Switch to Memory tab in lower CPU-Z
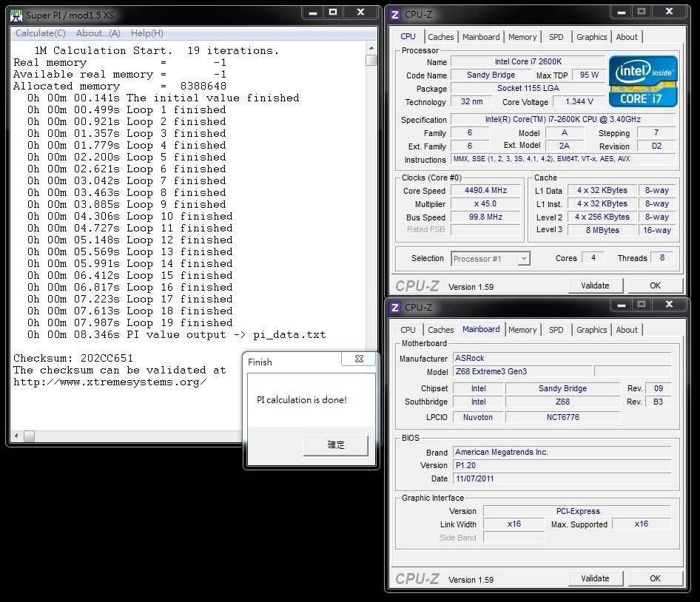The width and height of the screenshot is (700, 602). click(x=522, y=330)
